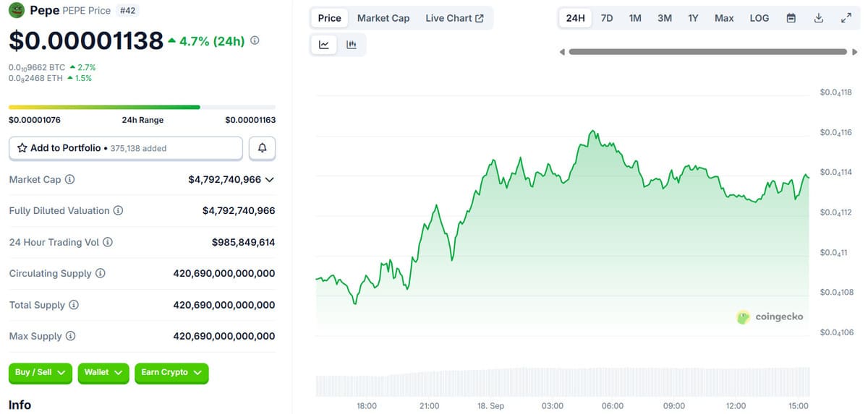Click the 24h low $0.00001076
The image size is (868, 414).
pos(35,120)
